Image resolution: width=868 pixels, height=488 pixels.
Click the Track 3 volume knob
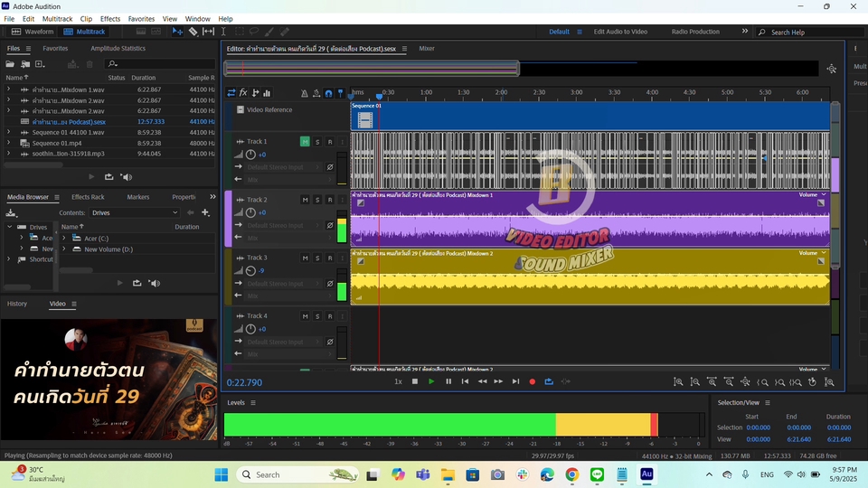[x=250, y=271]
